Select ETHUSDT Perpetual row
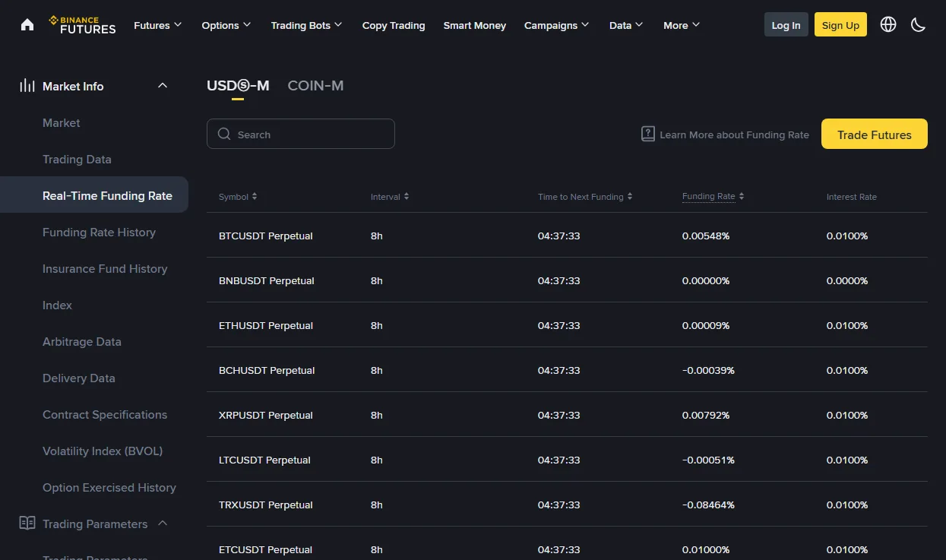Screen dimensions: 946x560 coord(567,325)
